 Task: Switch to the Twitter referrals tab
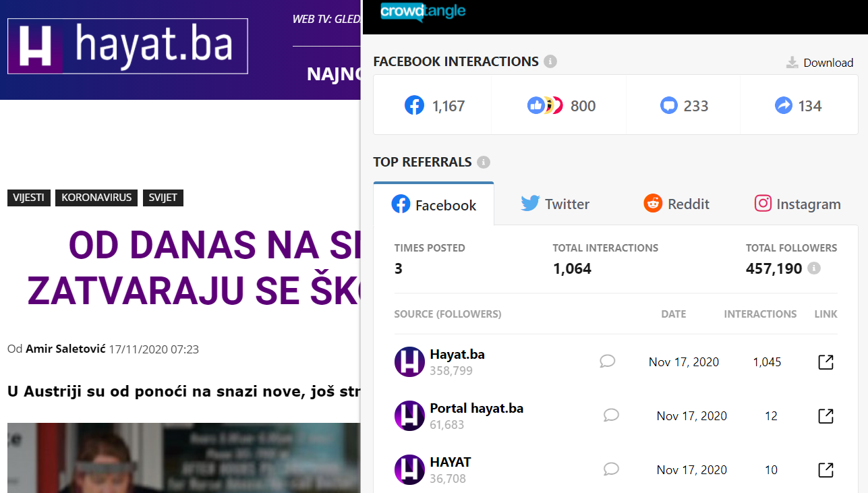pos(555,204)
